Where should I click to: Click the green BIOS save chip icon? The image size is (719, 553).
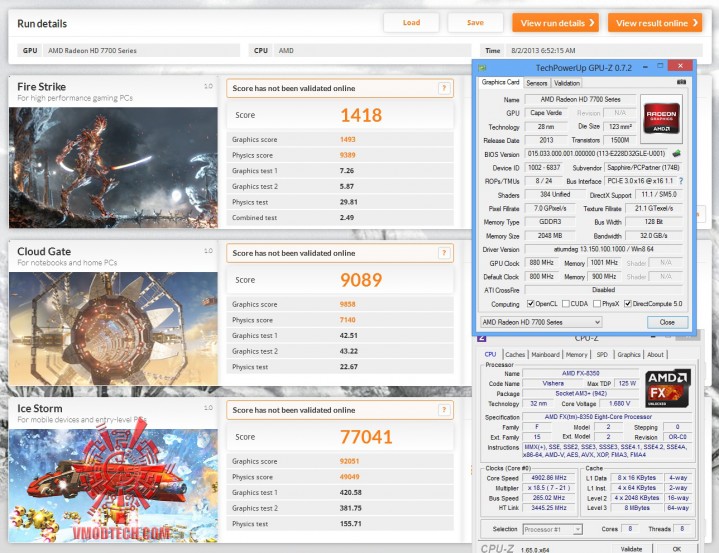[676, 154]
